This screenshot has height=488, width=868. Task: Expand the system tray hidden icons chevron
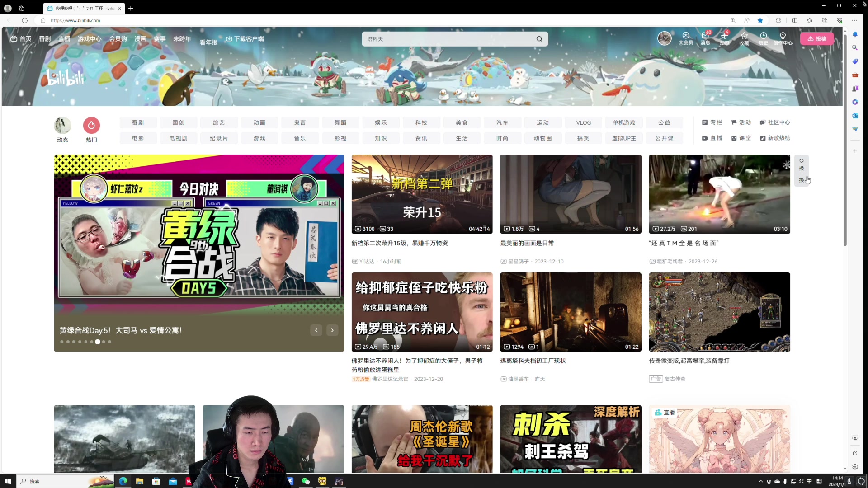click(x=760, y=481)
